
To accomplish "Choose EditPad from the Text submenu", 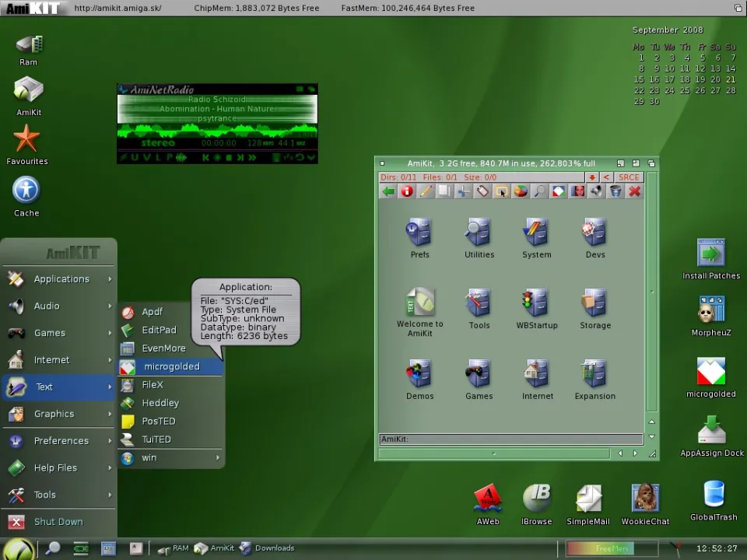I will coord(159,331).
